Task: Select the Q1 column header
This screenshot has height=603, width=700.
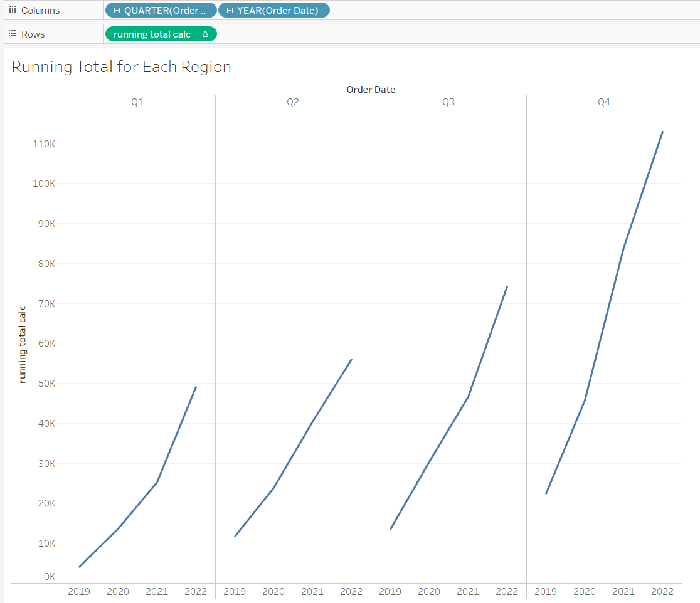Action: [x=137, y=102]
